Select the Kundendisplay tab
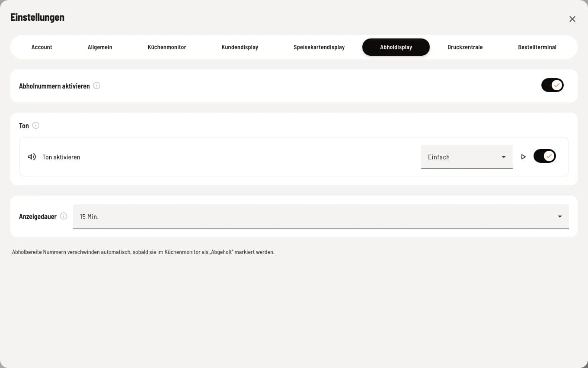 240,47
